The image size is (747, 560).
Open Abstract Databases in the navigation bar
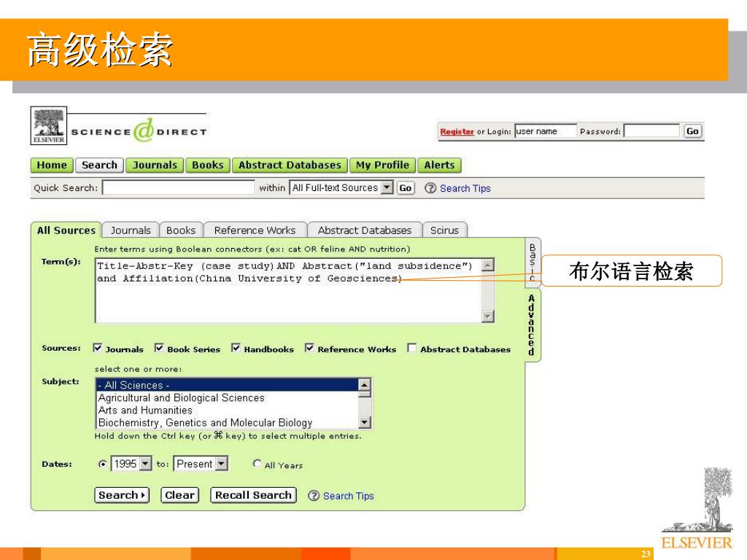pos(290,166)
